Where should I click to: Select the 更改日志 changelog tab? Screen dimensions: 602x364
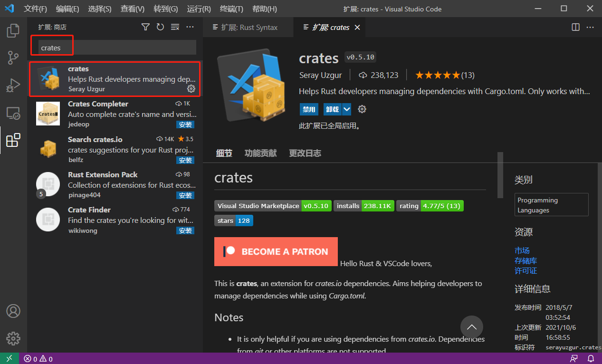pyautogui.click(x=305, y=153)
